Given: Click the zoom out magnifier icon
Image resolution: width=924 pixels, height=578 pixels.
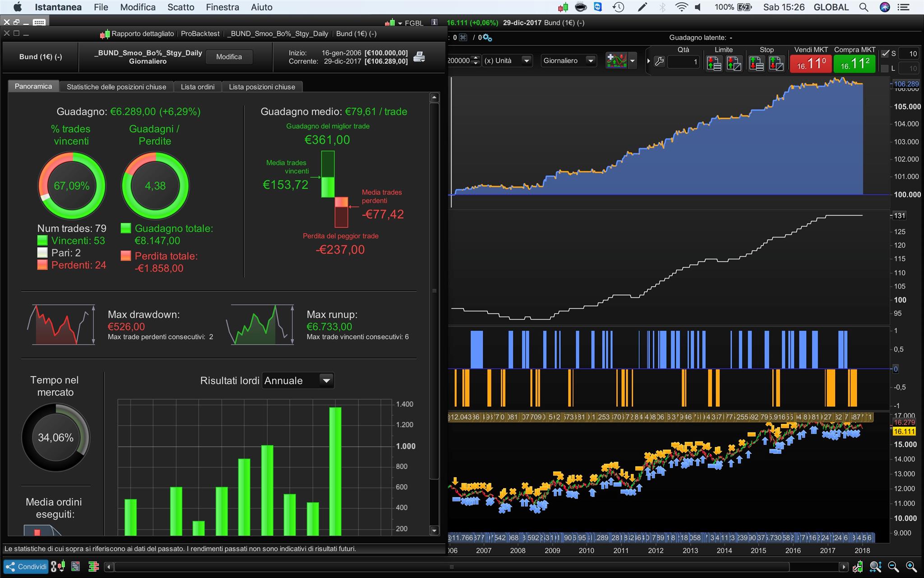Looking at the screenshot, I should coord(893,567).
